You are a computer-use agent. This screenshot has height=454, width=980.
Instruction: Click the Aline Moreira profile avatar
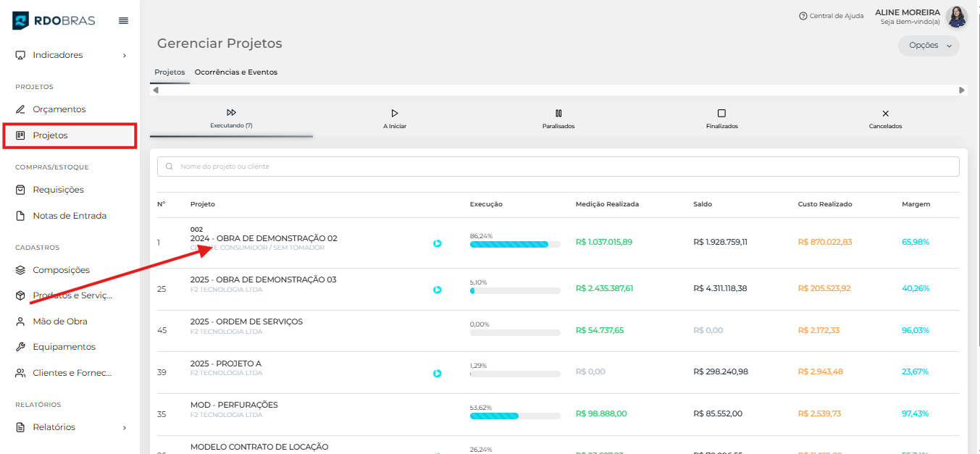(x=956, y=17)
